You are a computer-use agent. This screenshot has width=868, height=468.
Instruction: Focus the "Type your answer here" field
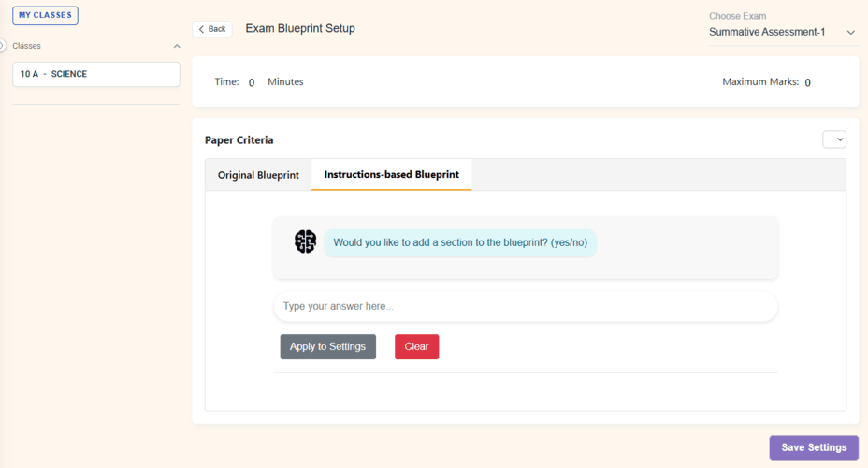525,306
